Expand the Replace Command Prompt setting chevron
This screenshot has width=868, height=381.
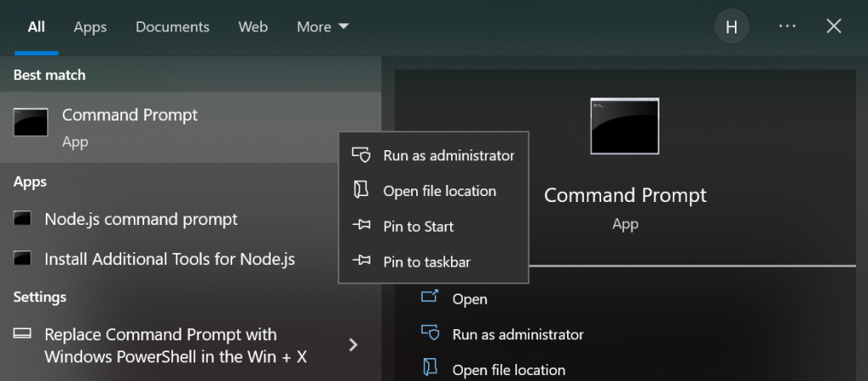click(353, 345)
